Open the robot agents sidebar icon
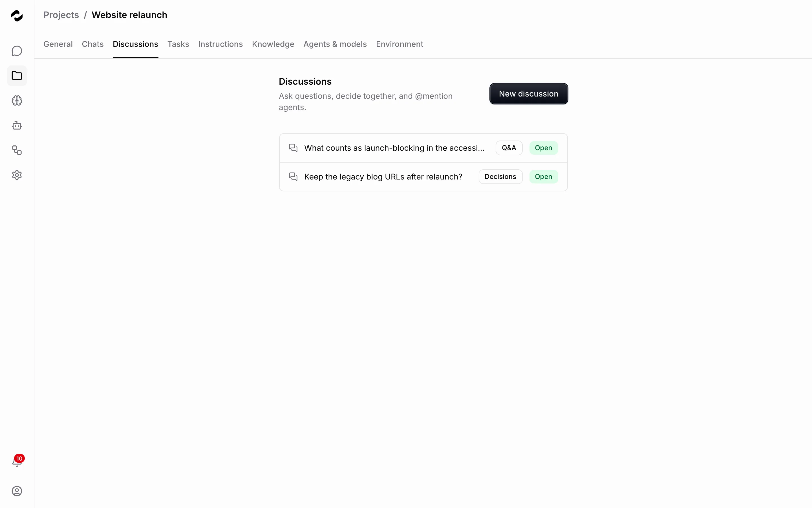 17,125
